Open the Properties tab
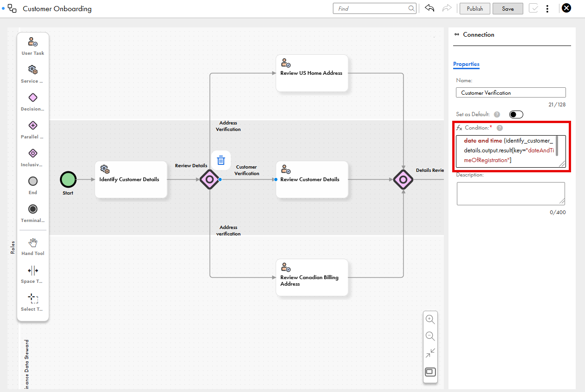The width and height of the screenshot is (585, 392). 466,64
